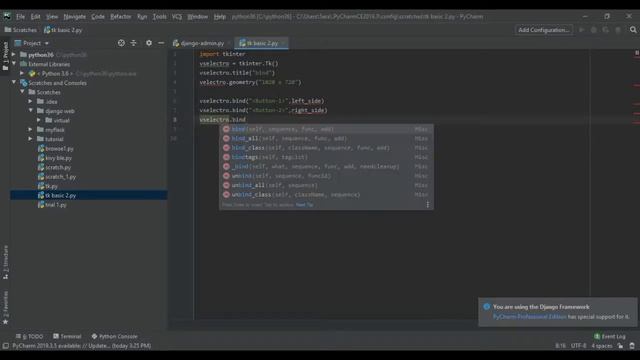Open the Tools menu
This screenshot has height=360, width=640.
160,17
